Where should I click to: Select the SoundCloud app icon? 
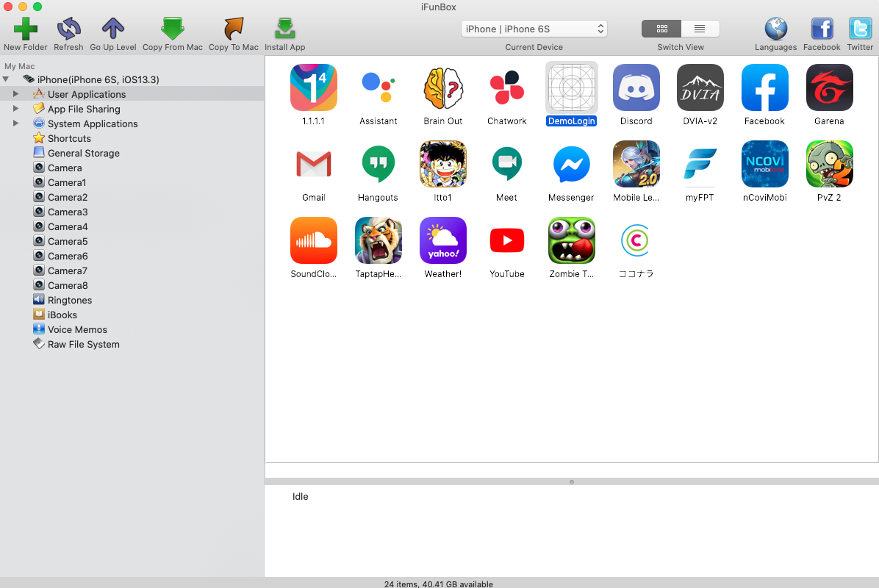point(313,240)
